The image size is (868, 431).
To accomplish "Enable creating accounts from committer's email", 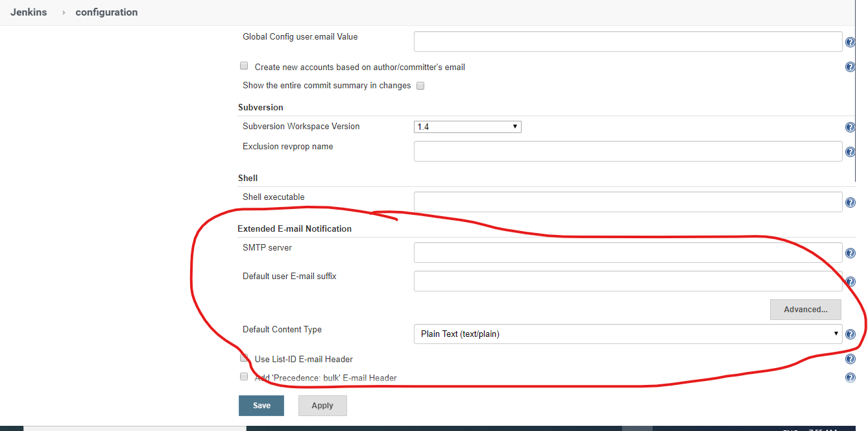I will click(244, 66).
